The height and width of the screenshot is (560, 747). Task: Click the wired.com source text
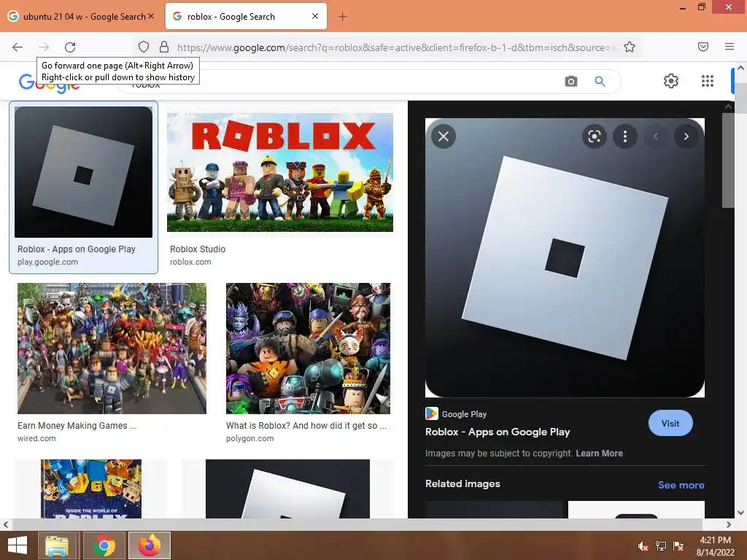coord(36,438)
